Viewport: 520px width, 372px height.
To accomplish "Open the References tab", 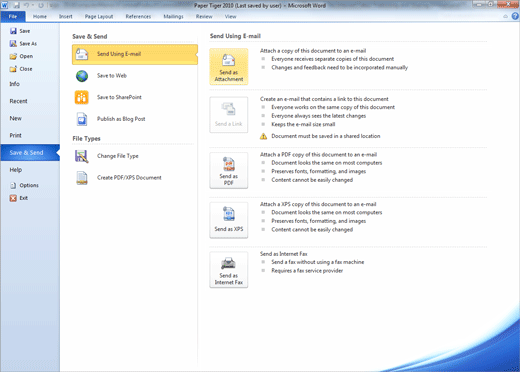I will [x=138, y=16].
